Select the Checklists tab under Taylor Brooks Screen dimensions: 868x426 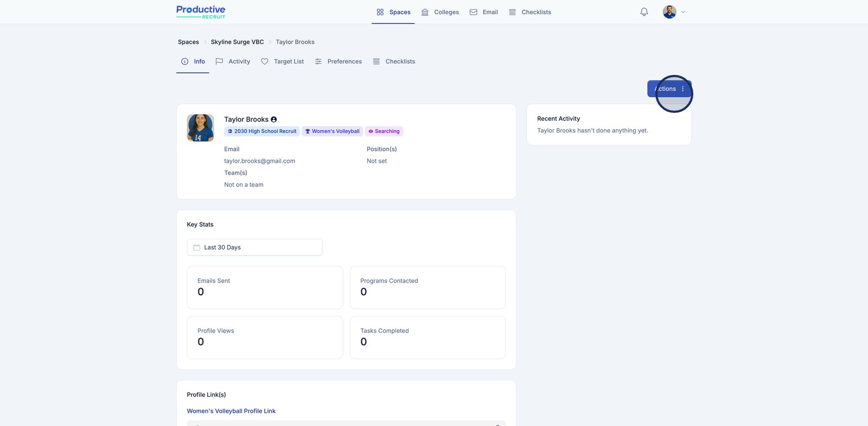click(x=394, y=62)
